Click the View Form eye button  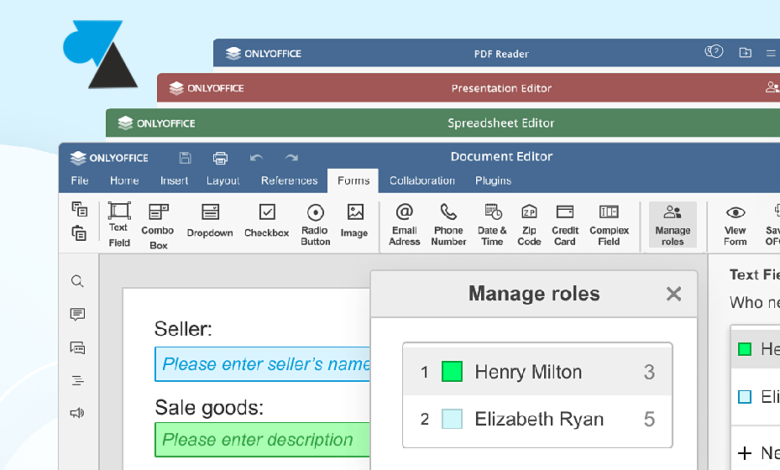tap(735, 224)
